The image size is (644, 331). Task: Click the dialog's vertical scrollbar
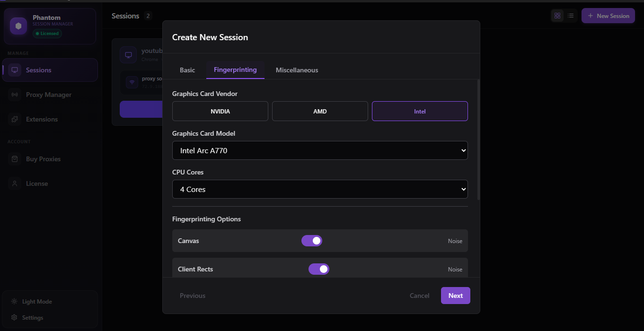pos(478,139)
